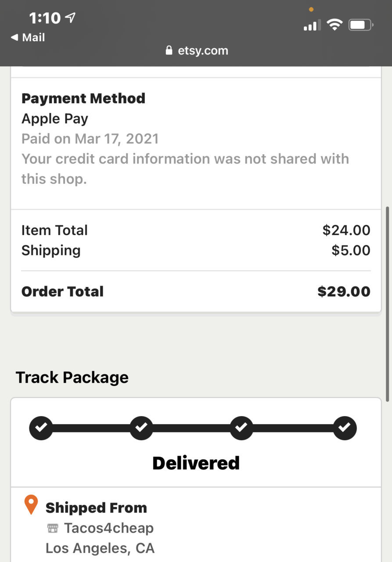Tap the orange location pin icon
The width and height of the screenshot is (392, 562).
tap(31, 505)
